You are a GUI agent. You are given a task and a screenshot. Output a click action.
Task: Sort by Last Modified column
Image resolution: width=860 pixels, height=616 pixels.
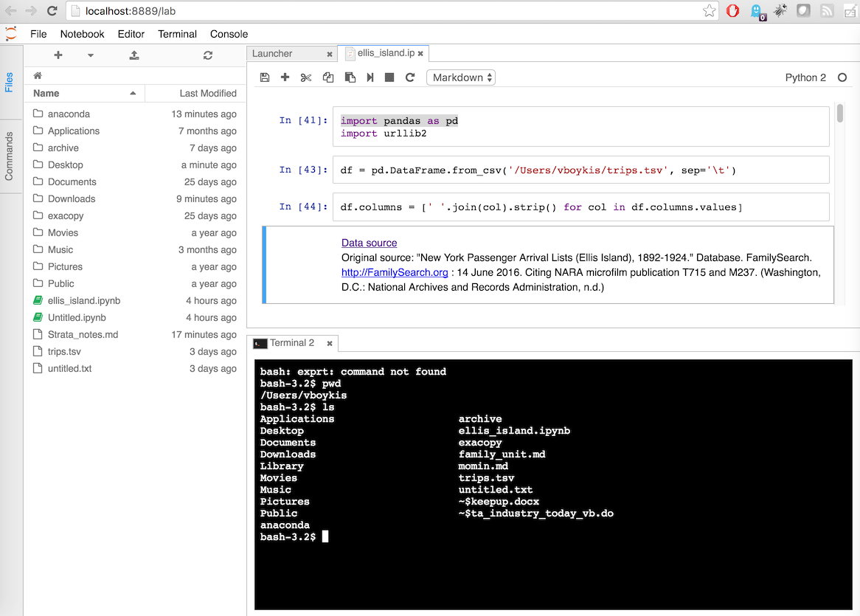click(x=195, y=93)
